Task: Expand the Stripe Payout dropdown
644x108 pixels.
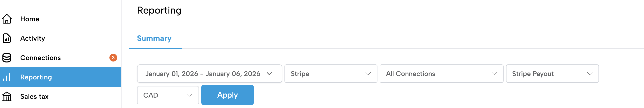Action: coord(552,74)
